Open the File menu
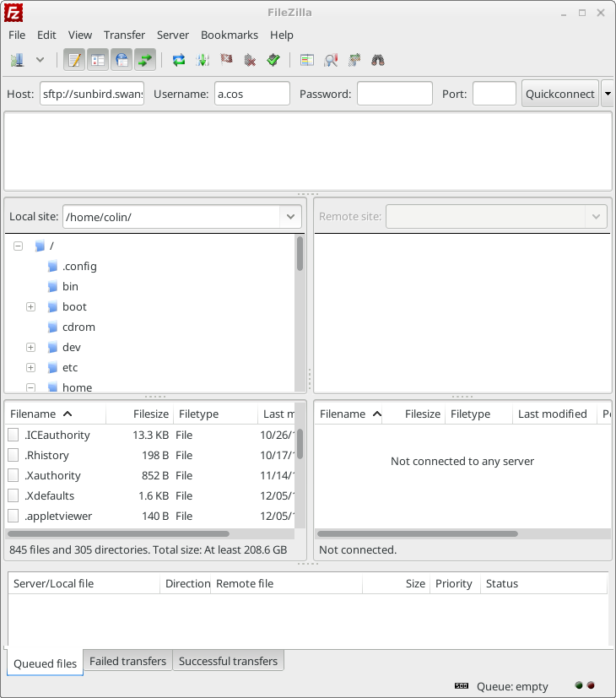The image size is (616, 698). click(17, 35)
